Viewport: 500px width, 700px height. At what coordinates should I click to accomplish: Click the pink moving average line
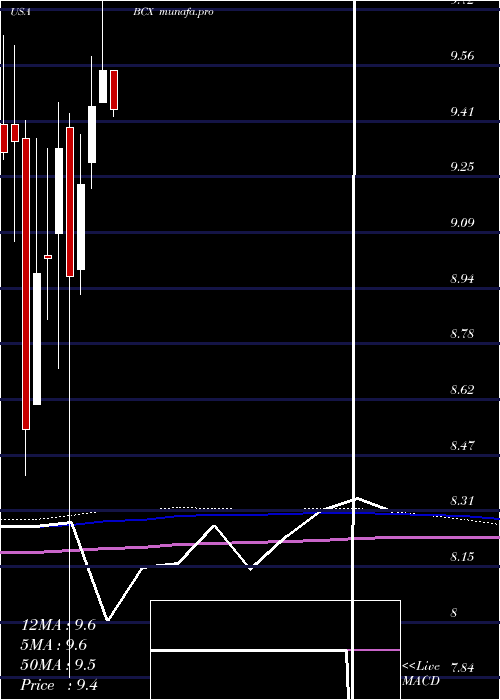250,545
